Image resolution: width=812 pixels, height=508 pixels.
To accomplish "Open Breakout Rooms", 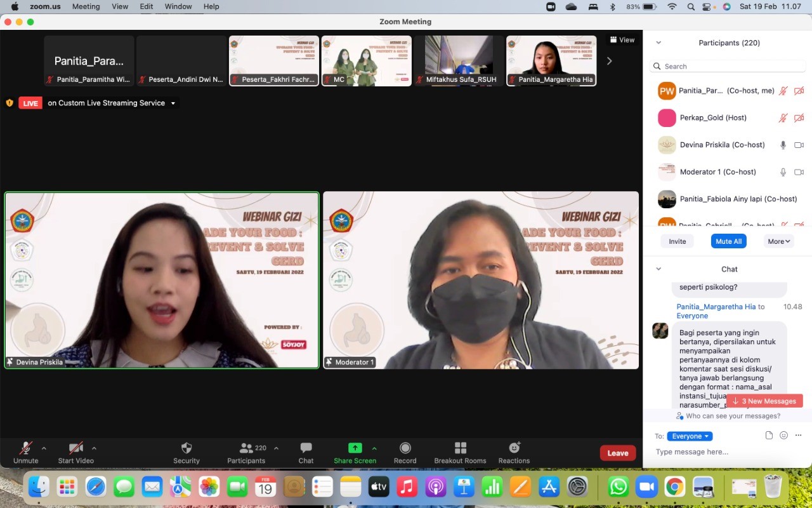I will click(460, 448).
